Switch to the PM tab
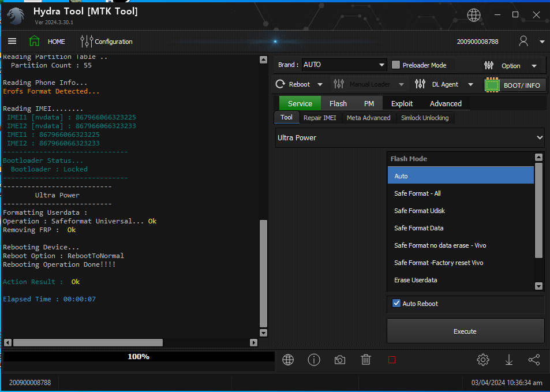 (x=369, y=103)
